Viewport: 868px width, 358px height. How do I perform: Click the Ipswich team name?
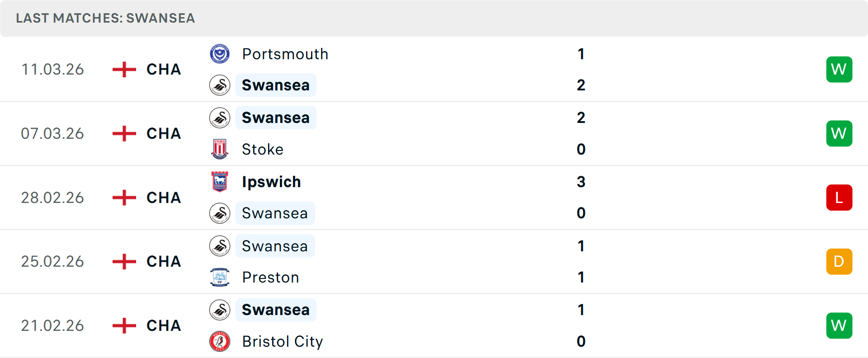271,182
